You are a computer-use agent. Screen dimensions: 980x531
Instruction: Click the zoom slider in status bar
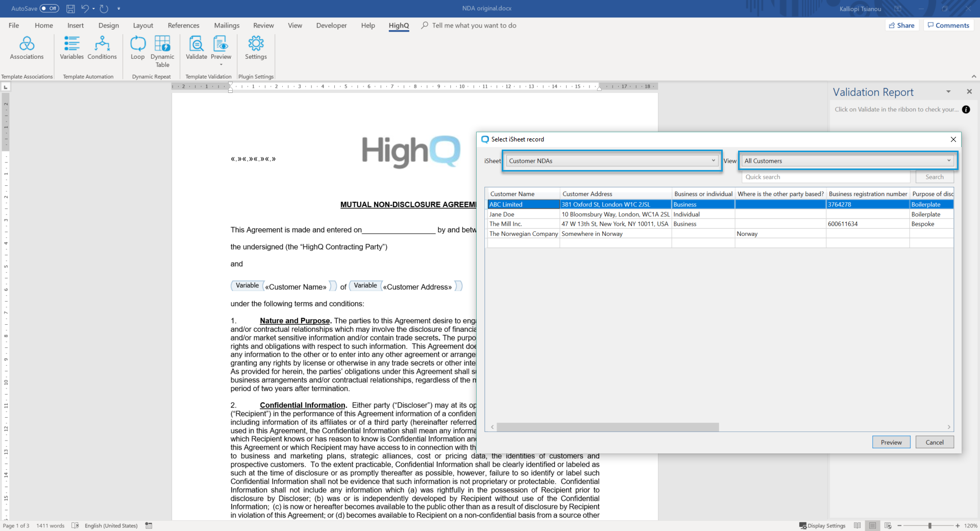(x=929, y=525)
